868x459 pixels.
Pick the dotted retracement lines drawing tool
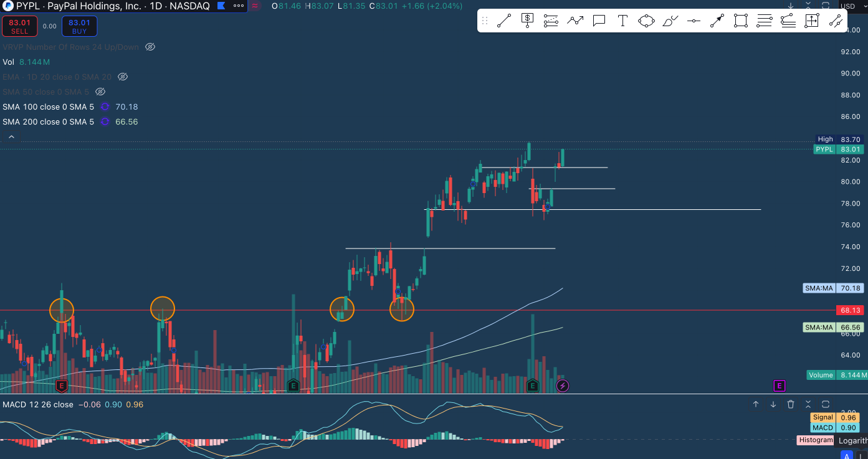(x=551, y=21)
